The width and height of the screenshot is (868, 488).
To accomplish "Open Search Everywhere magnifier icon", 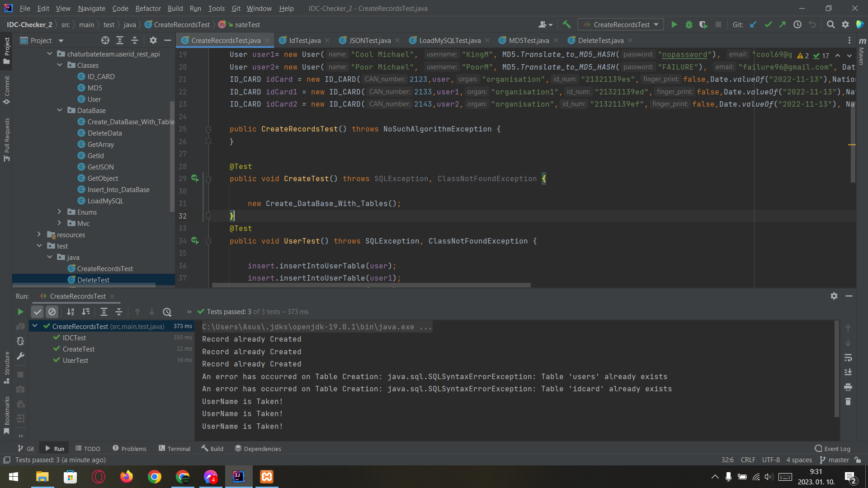I will click(831, 24).
